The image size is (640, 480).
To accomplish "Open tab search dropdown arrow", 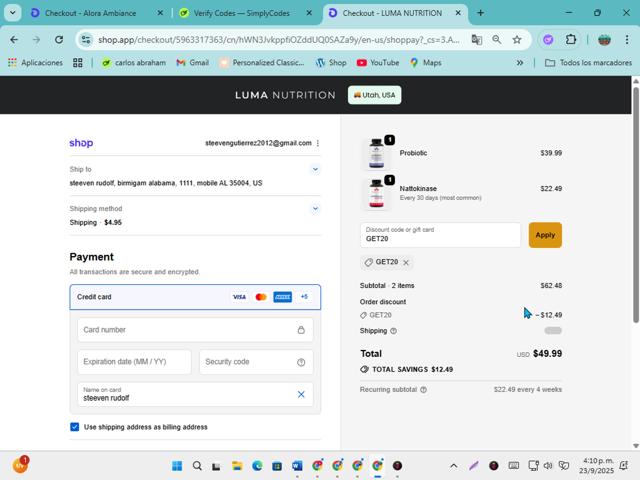I will 13,13.
